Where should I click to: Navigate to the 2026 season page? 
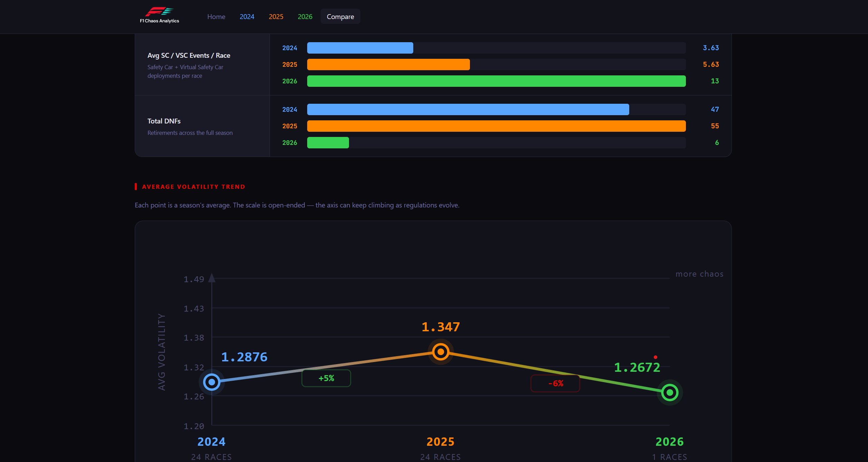(305, 17)
